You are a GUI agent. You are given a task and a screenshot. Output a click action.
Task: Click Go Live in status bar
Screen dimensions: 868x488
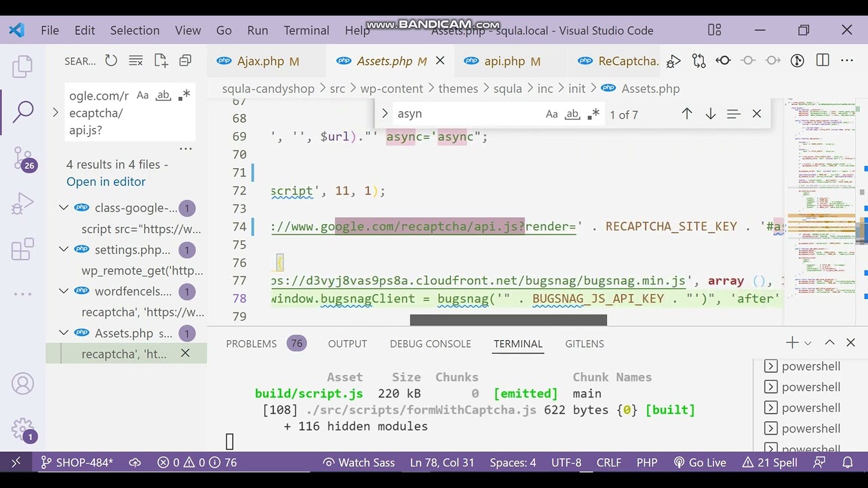(700, 462)
